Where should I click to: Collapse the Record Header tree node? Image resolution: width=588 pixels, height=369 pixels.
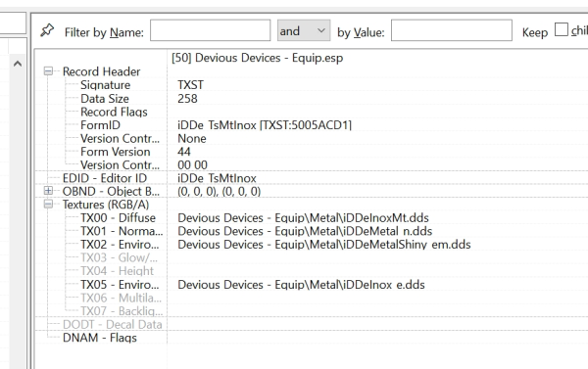click(x=48, y=71)
